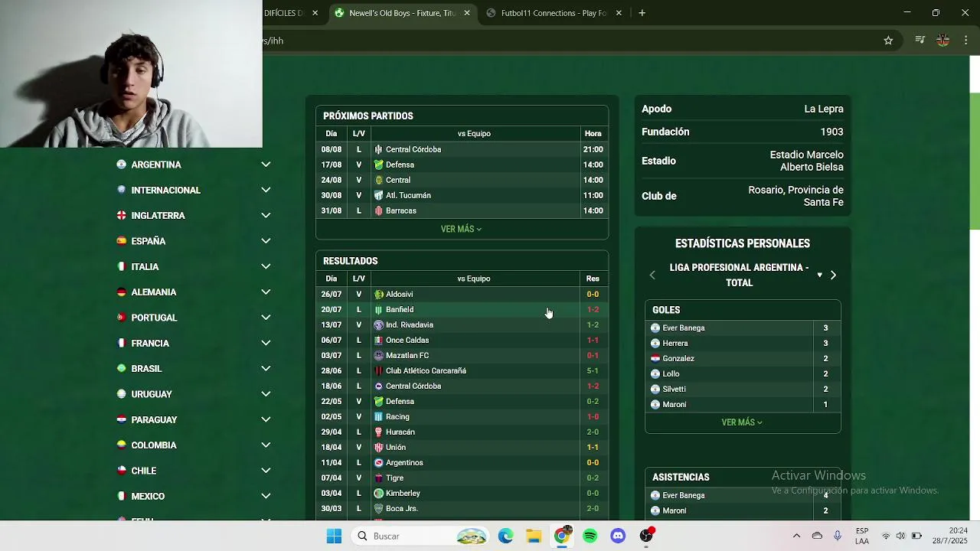Open Microsoft Edge from taskbar
This screenshot has height=551, width=980.
click(x=505, y=536)
